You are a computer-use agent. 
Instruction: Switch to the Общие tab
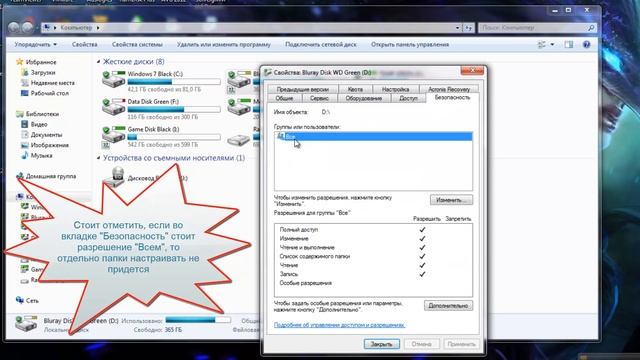click(x=284, y=98)
